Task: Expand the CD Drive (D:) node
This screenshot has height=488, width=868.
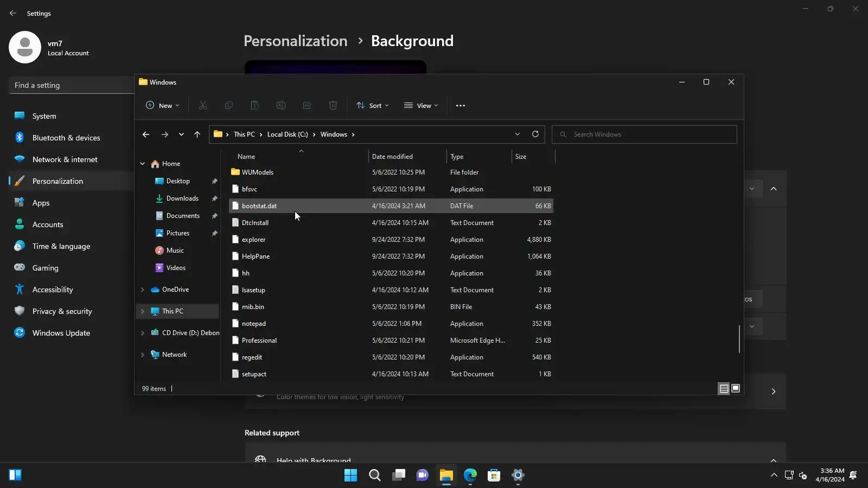Action: [143, 333]
